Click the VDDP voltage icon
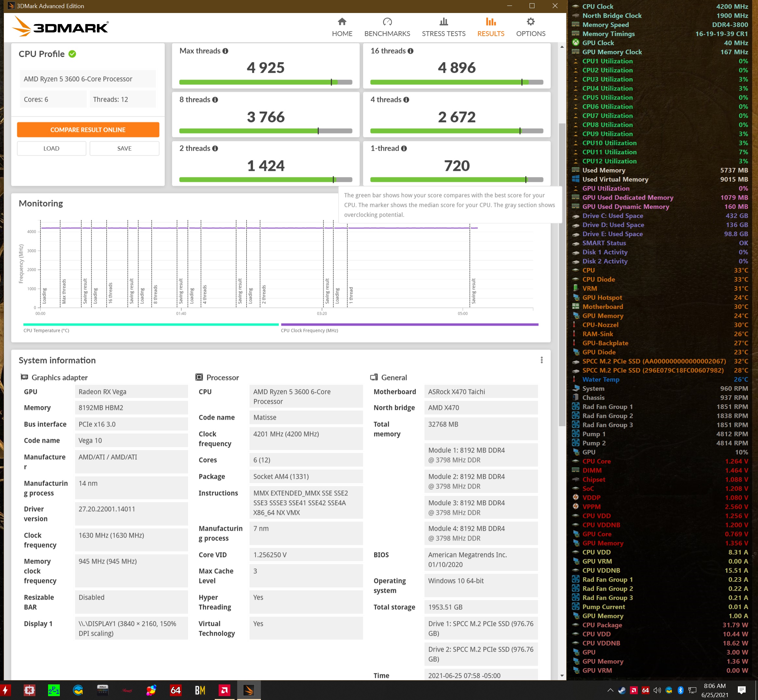This screenshot has width=758, height=700. [575, 497]
